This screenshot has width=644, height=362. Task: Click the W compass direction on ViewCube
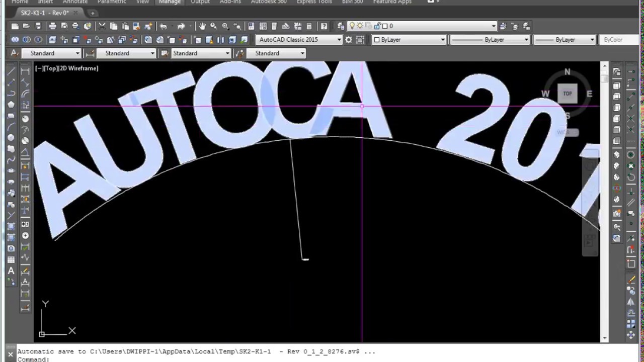[545, 94]
